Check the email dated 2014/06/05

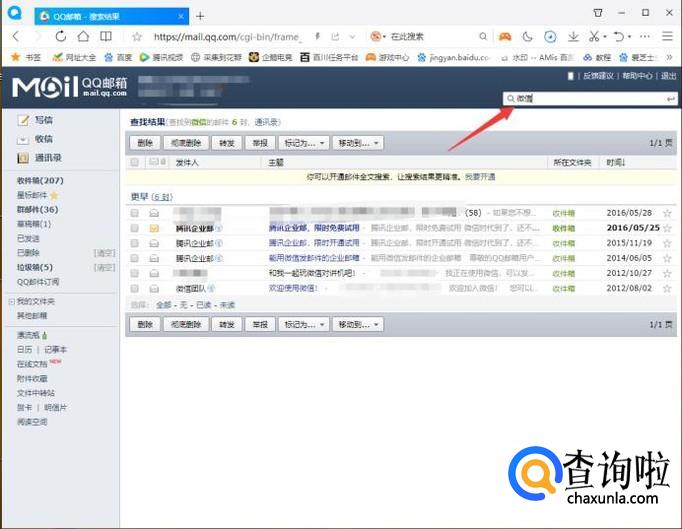[x=134, y=258]
